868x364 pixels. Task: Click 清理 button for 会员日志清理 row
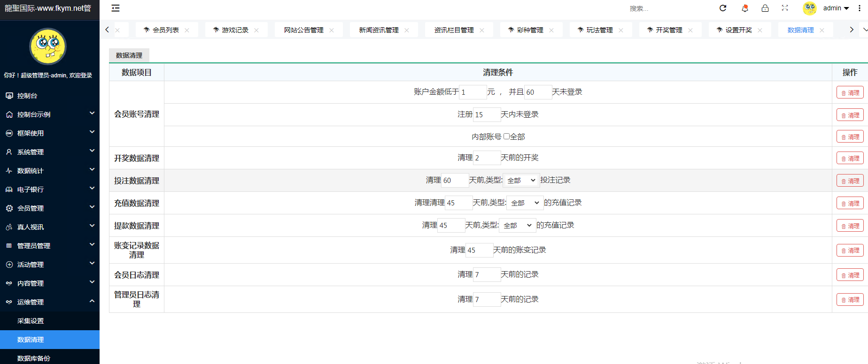click(850, 275)
